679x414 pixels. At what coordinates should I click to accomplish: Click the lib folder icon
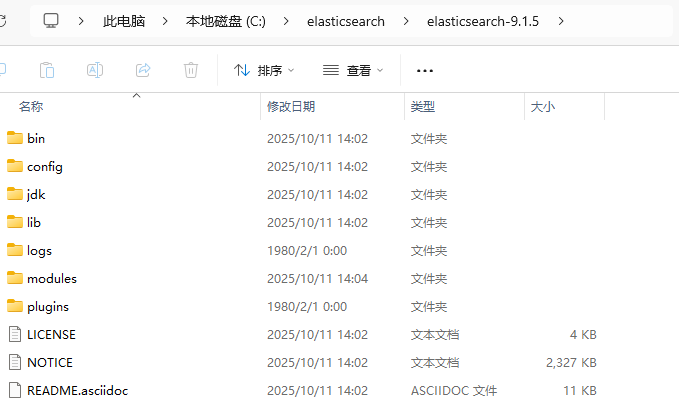[15, 222]
